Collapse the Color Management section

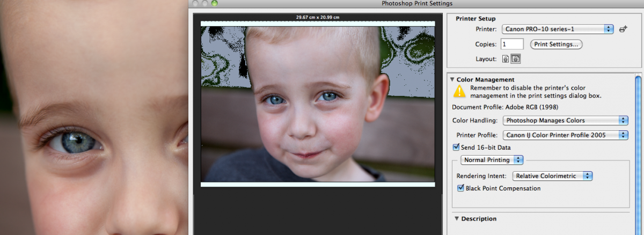(452, 79)
